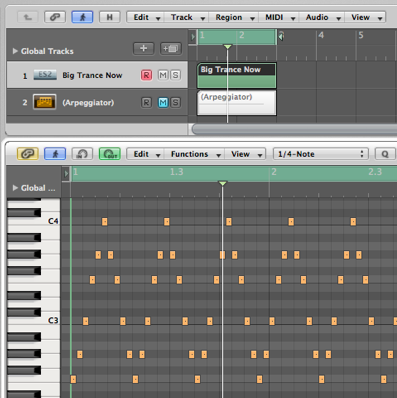
Task: Mute the Big Trance Now track
Action: pos(163,75)
